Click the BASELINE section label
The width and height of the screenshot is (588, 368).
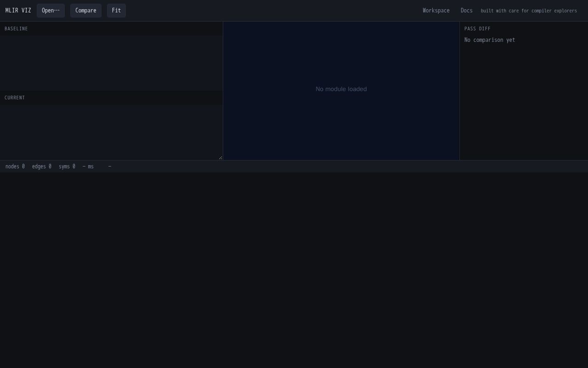16,29
